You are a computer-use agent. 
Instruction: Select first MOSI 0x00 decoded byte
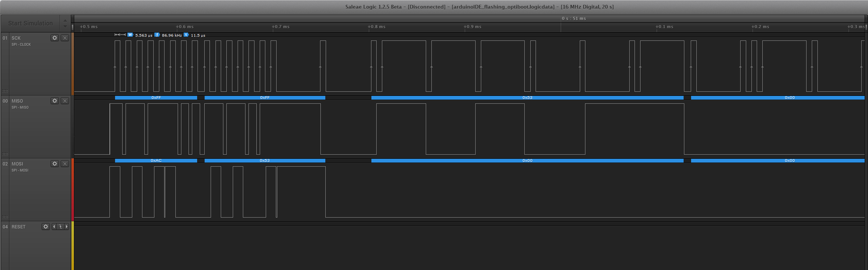click(x=527, y=161)
